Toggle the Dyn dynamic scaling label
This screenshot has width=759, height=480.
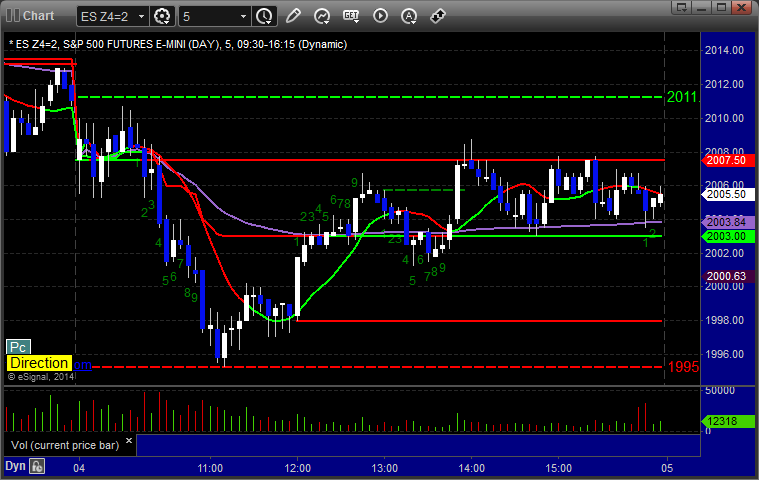click(x=15, y=466)
